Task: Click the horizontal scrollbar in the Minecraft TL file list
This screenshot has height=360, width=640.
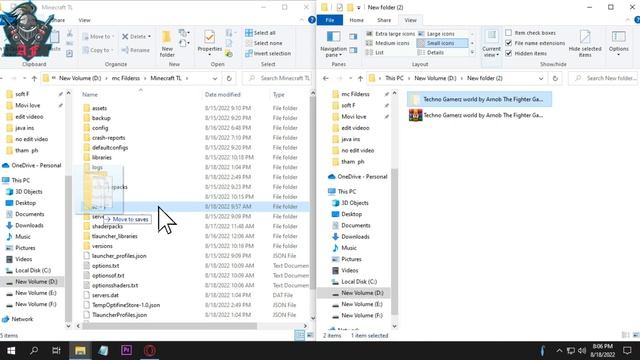Action: 169,326
